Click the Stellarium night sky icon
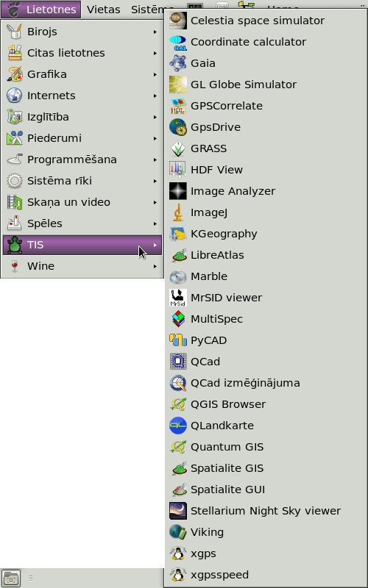This screenshot has width=368, height=588. pyautogui.click(x=178, y=511)
